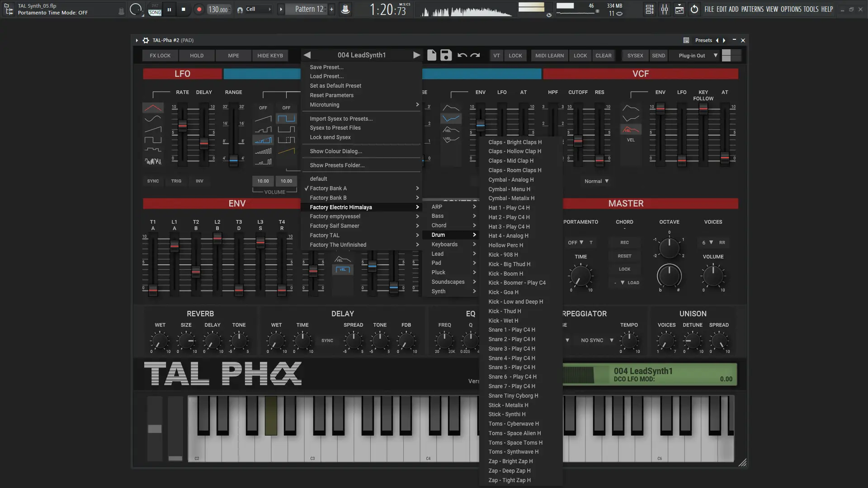Click the HIDE KEYB button
Image resolution: width=868 pixels, height=488 pixels.
coord(270,56)
